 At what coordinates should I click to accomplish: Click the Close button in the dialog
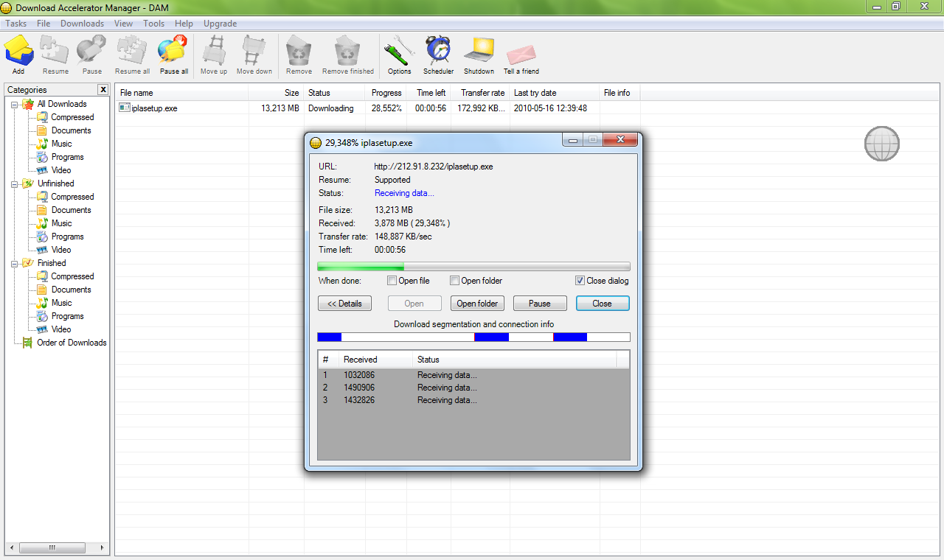pyautogui.click(x=602, y=304)
